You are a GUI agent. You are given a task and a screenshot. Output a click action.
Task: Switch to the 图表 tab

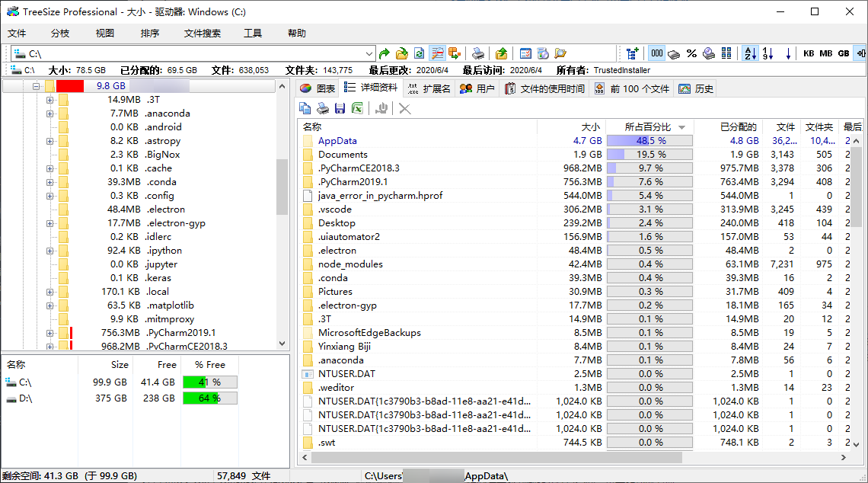(x=318, y=88)
